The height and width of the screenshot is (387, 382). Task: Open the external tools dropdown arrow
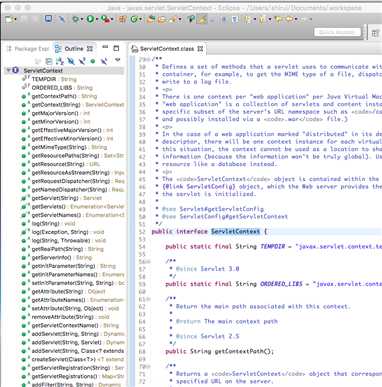click(113, 19)
